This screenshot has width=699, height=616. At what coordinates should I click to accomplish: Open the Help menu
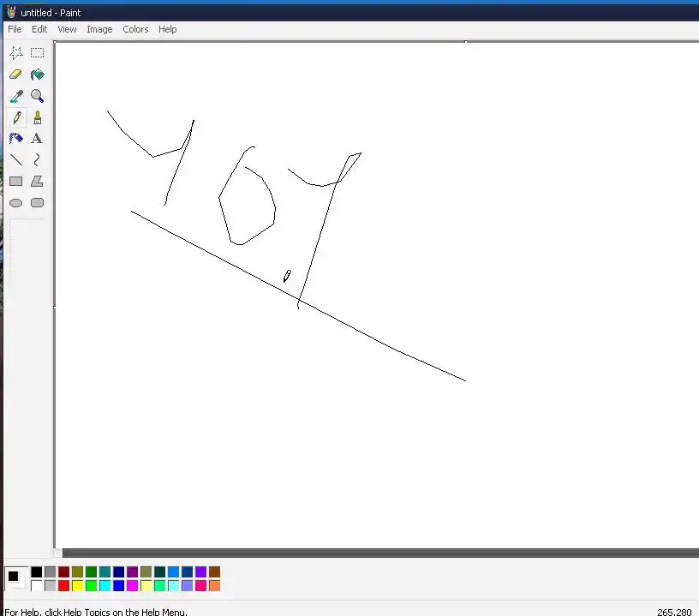click(168, 29)
